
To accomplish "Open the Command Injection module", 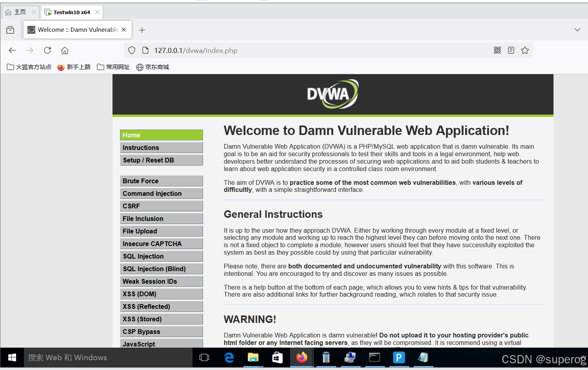I will pyautogui.click(x=162, y=193).
